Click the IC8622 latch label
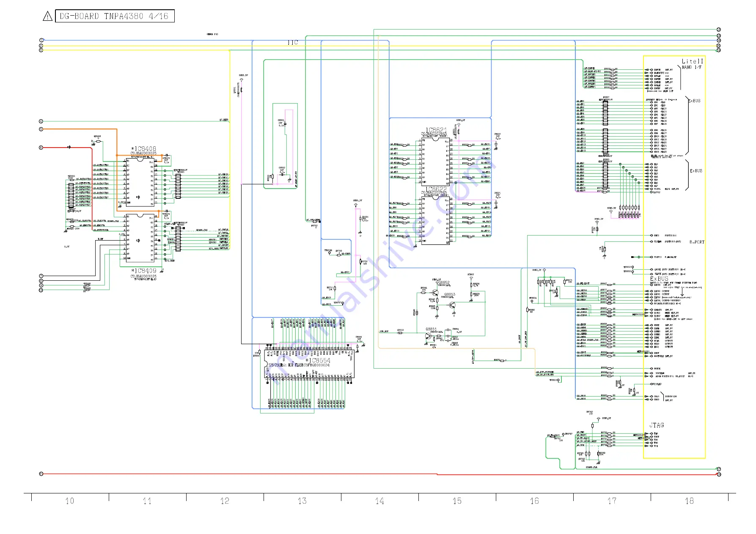This screenshot has height=534, width=756. [x=436, y=189]
